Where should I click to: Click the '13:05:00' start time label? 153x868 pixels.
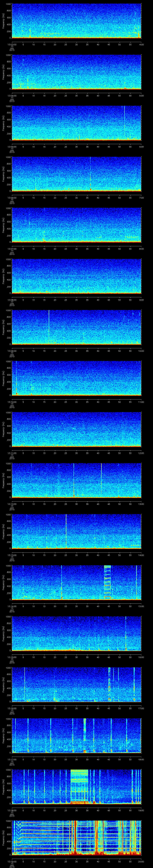(12, 147)
